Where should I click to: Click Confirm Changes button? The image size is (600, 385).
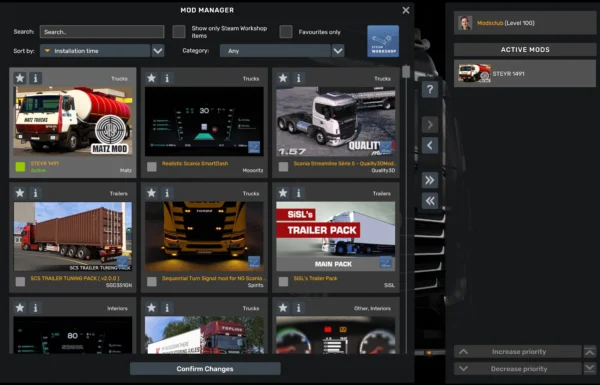(205, 369)
